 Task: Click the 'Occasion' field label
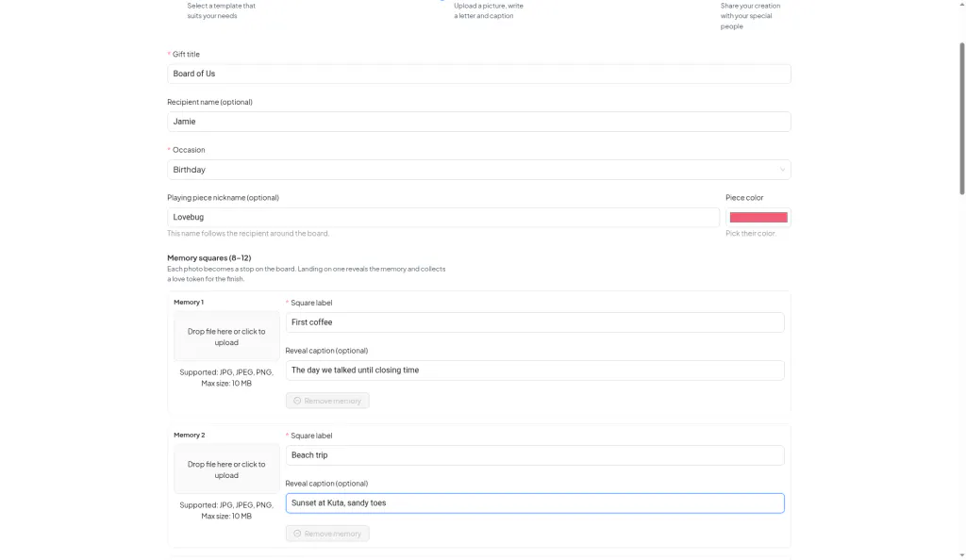point(189,150)
